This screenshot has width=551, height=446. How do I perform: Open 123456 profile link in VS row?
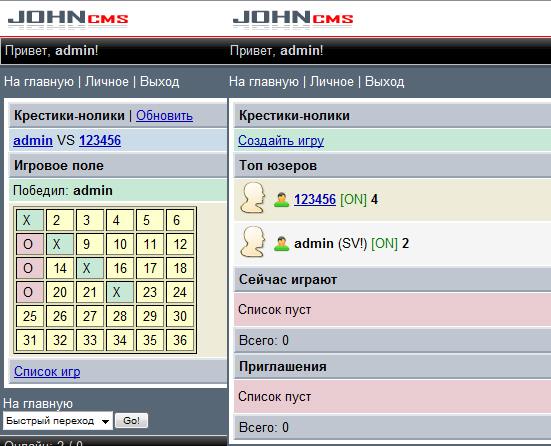pos(100,141)
